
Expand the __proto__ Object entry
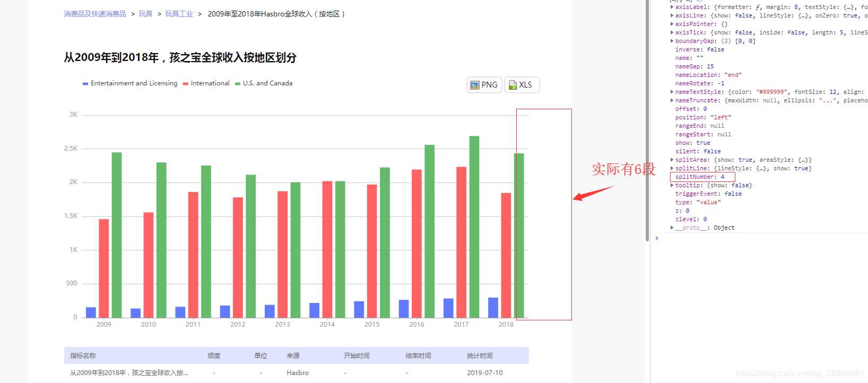(672, 228)
